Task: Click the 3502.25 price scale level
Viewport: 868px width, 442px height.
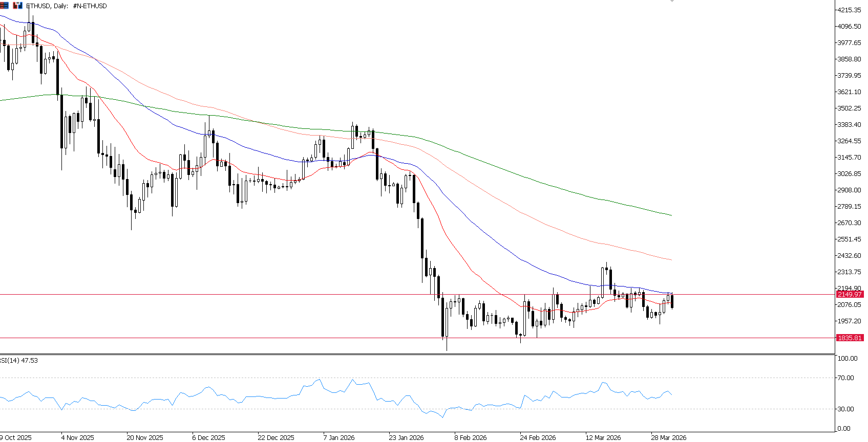Action: pyautogui.click(x=849, y=108)
